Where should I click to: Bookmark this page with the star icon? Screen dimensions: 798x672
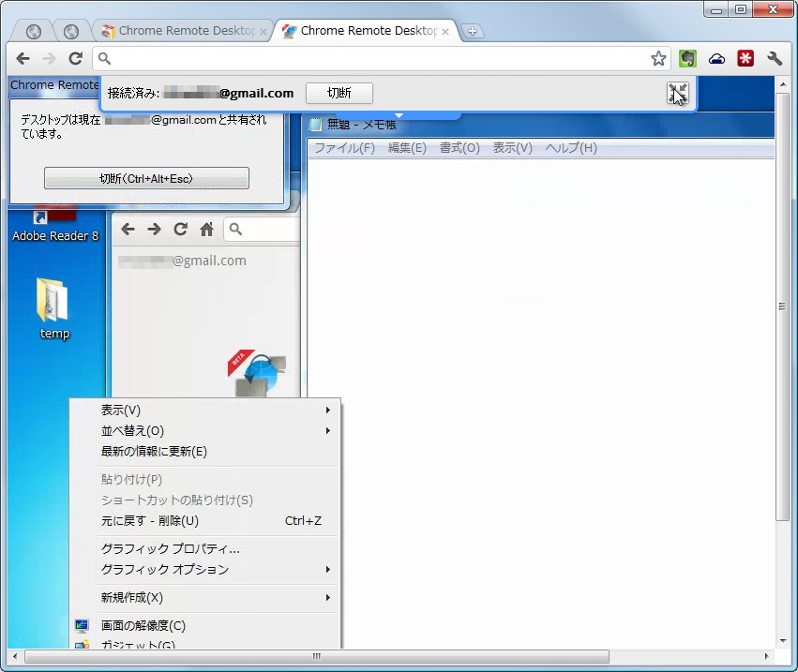[659, 57]
